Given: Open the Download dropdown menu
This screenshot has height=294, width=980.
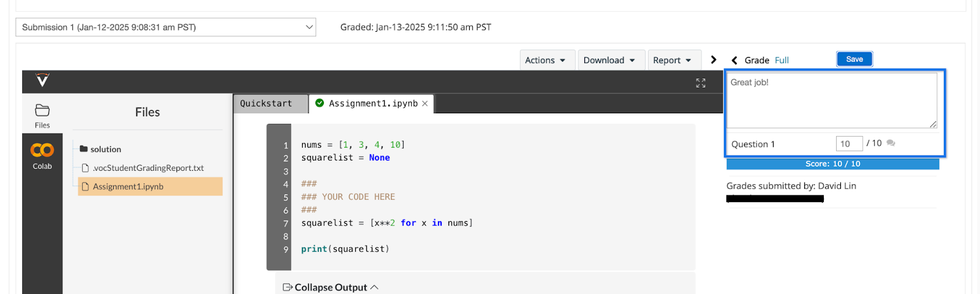Looking at the screenshot, I should [611, 60].
